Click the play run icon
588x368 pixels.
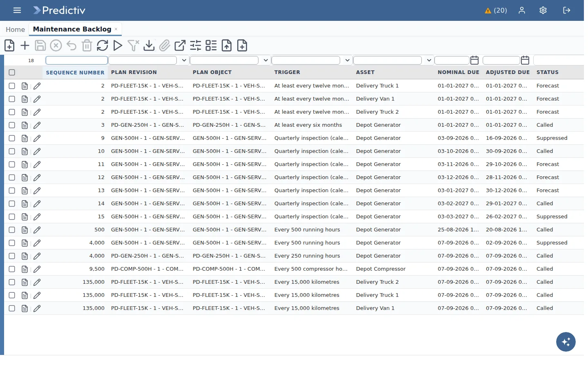118,45
